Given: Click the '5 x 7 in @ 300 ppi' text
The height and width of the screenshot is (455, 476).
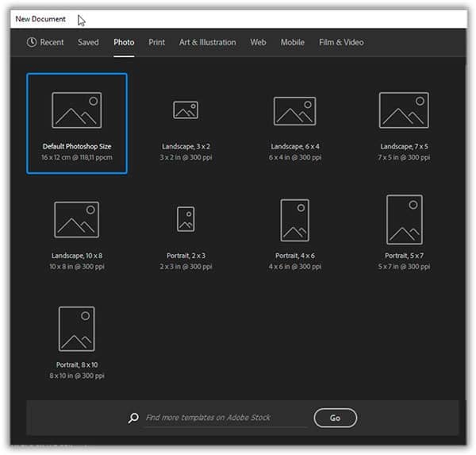Looking at the screenshot, I should click(x=404, y=267).
